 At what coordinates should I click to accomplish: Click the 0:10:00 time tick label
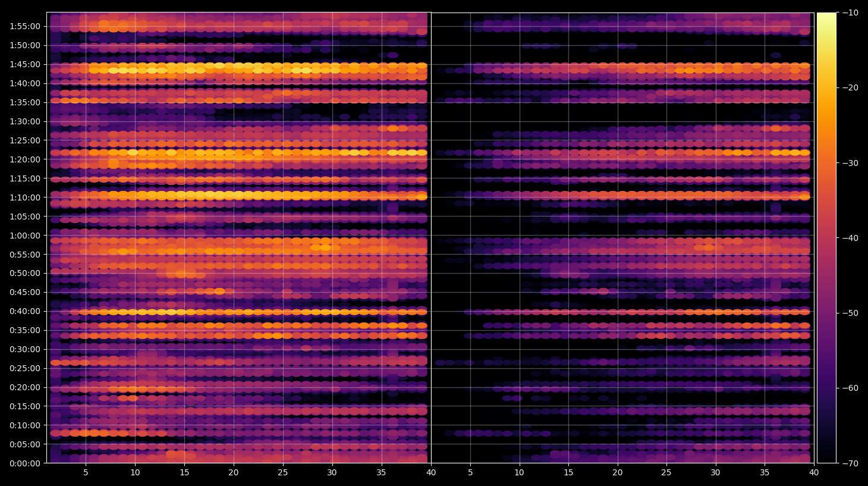click(25, 425)
